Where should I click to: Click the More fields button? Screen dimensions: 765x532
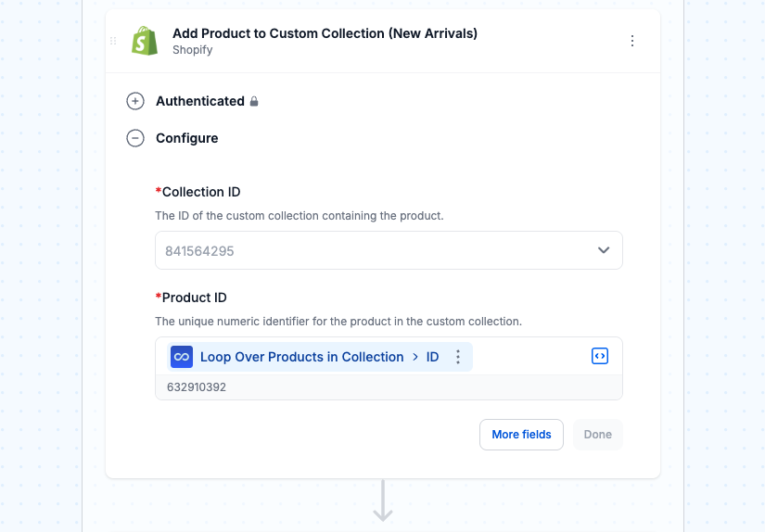coord(521,435)
